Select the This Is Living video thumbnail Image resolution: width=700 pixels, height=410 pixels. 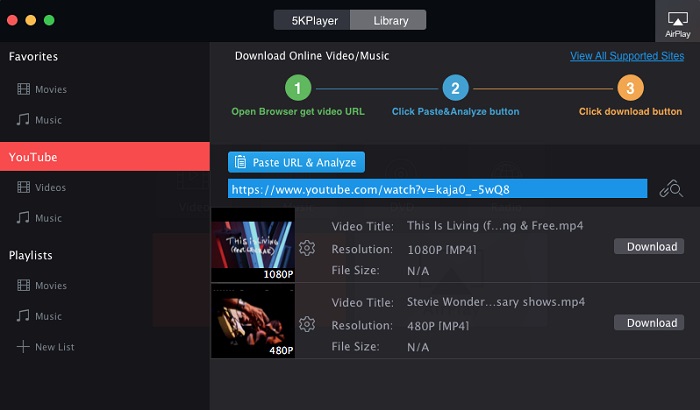click(x=253, y=245)
